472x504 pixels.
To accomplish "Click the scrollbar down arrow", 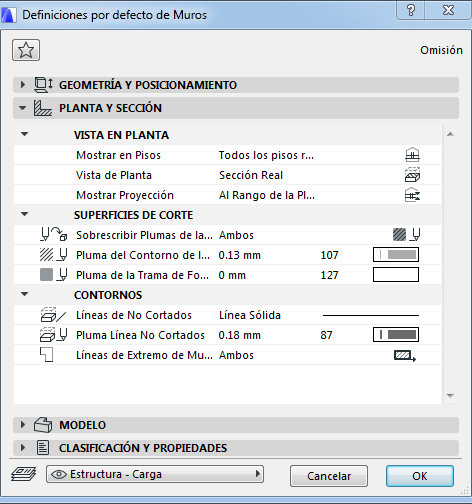I will 450,396.
